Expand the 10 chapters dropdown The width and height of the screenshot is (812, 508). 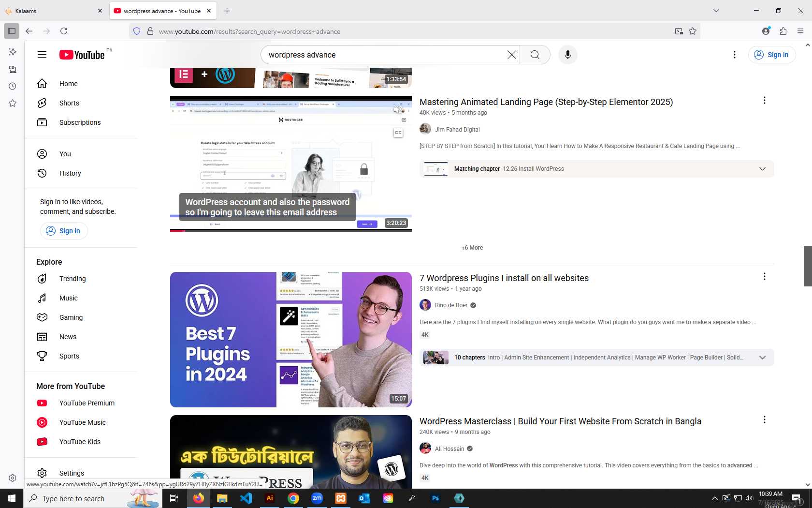762,358
